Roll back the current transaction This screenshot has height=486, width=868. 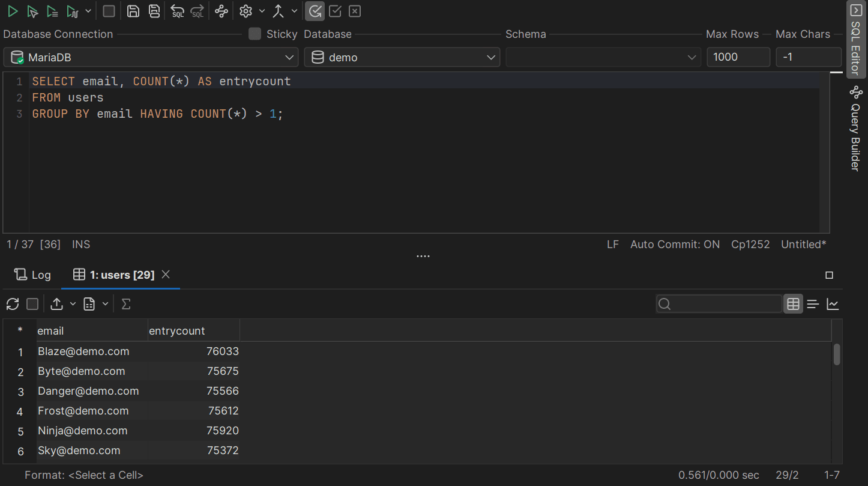[x=355, y=11]
